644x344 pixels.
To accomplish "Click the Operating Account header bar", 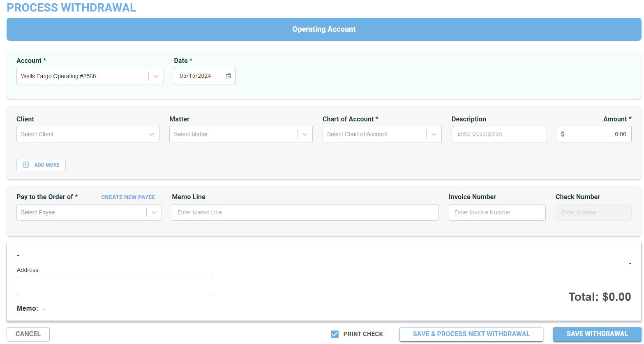I will click(324, 29).
